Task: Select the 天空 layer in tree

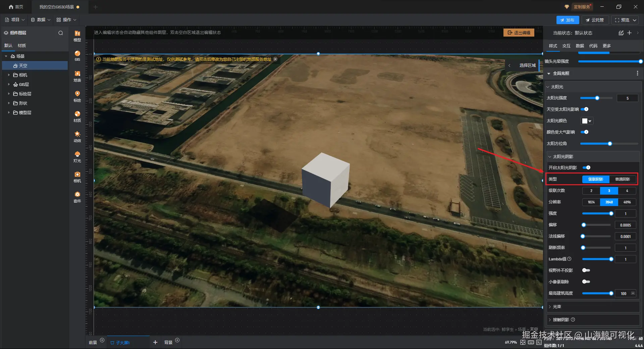Action: coord(35,65)
